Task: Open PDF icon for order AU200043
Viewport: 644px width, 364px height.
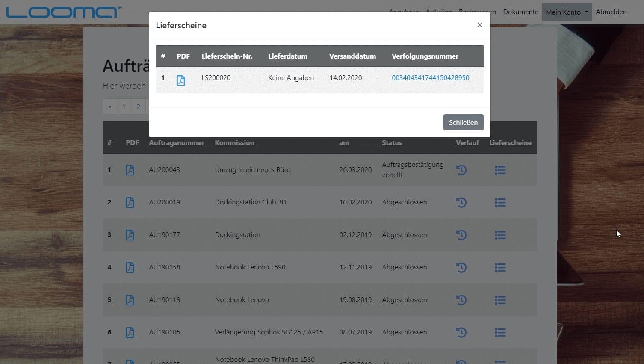Action: pos(130,170)
